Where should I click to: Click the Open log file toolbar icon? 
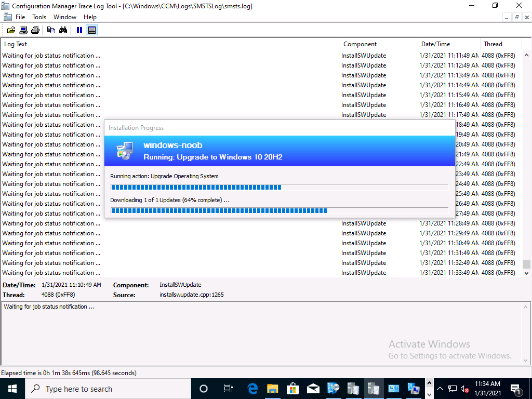(x=11, y=30)
